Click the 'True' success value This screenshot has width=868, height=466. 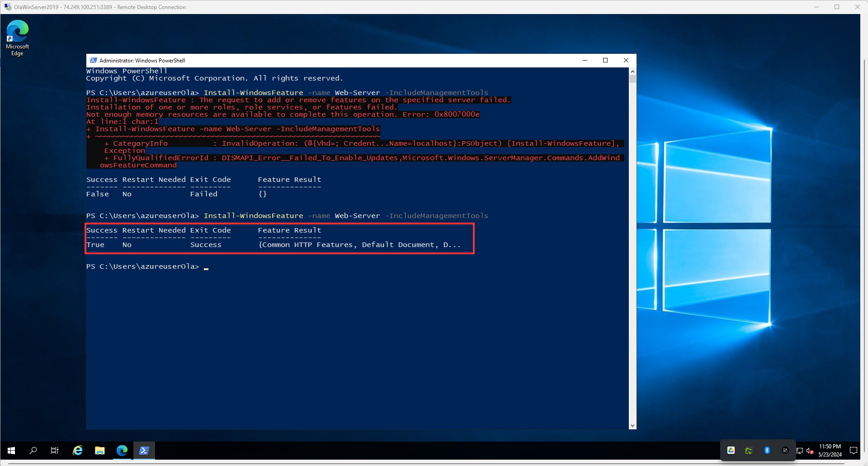(x=95, y=245)
